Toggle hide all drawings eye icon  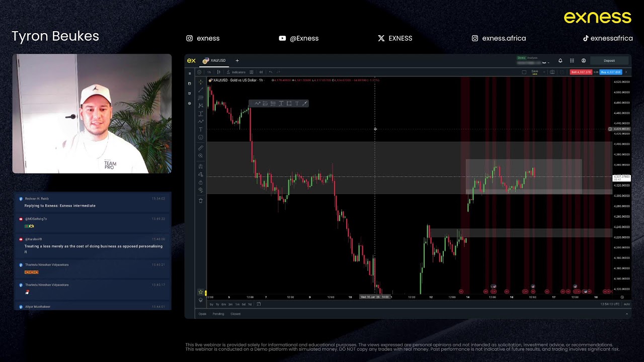point(201,190)
